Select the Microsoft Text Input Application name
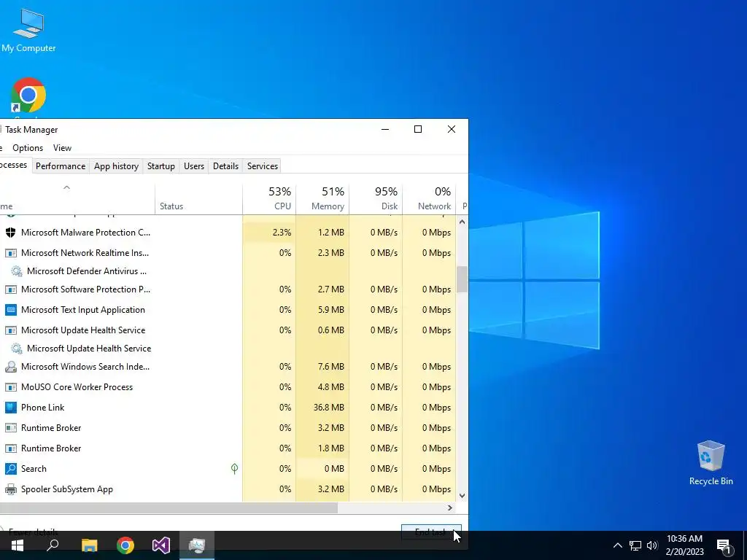 pos(83,310)
